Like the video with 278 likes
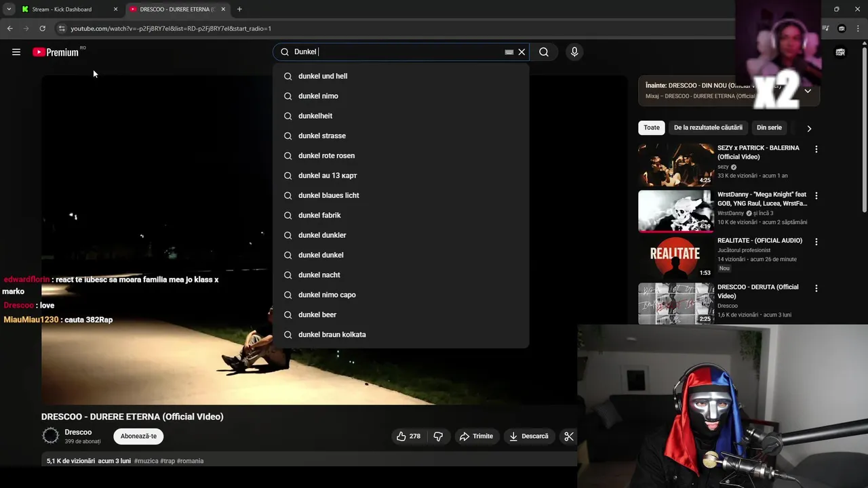This screenshot has width=868, height=488. click(x=409, y=436)
